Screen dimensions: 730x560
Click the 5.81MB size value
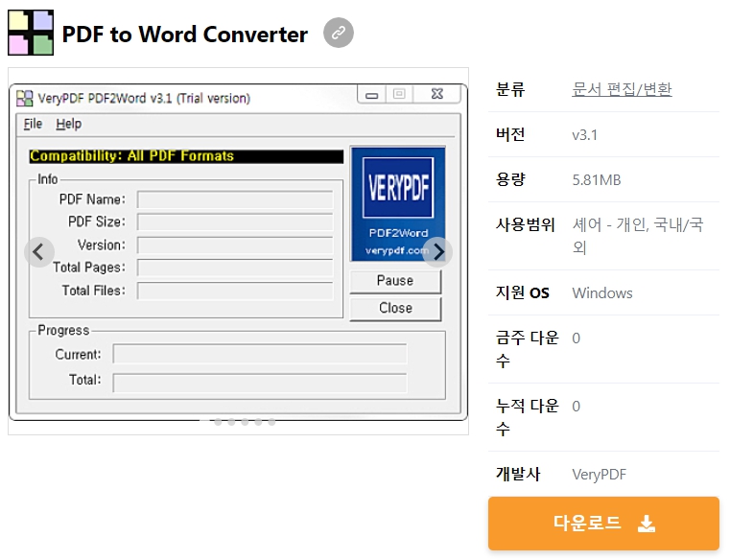point(597,179)
